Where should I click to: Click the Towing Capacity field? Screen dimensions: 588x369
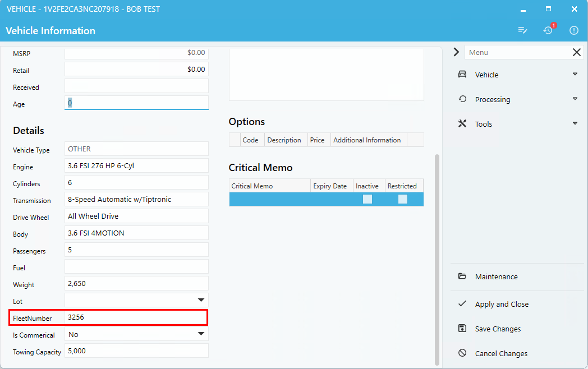pyautogui.click(x=136, y=351)
